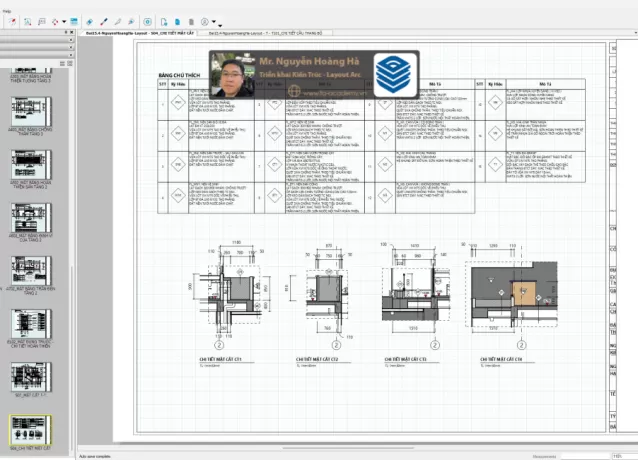Click the orange filled block in detail CT4
This screenshot has width=638, height=460.
tap(524, 294)
